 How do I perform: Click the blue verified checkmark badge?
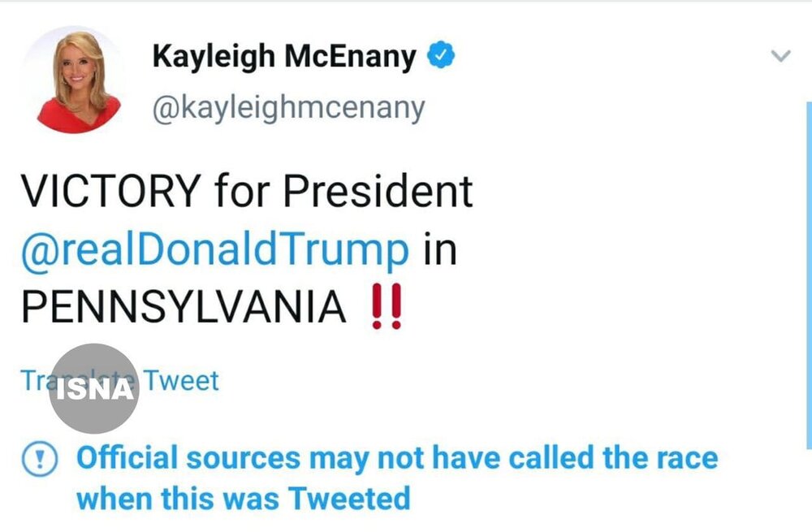(441, 56)
